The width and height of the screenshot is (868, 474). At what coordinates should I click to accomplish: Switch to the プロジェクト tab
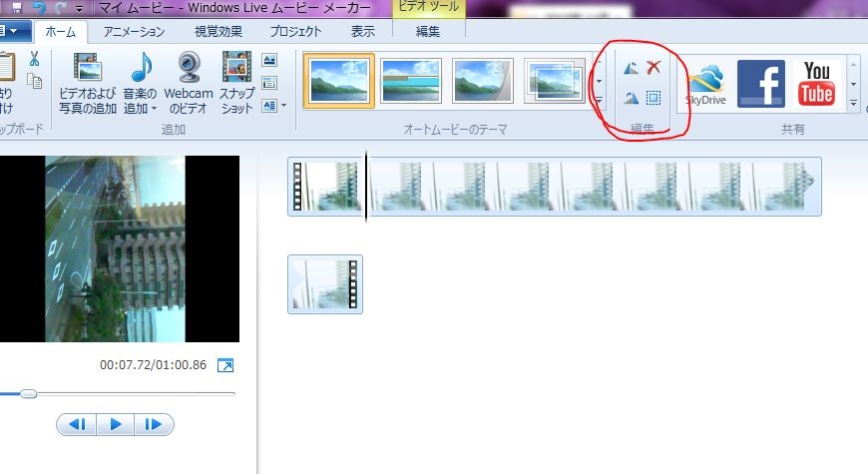(295, 32)
